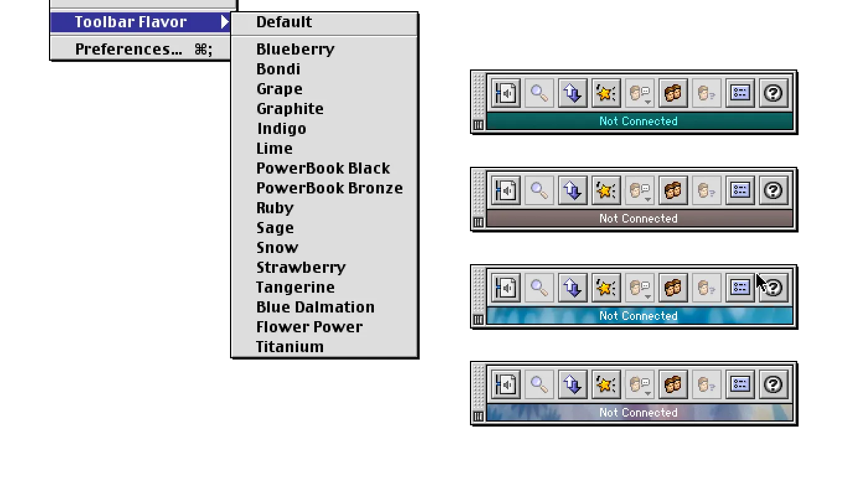Pick the Sage flavor
This screenshot has width=868, height=496.
coord(324,228)
